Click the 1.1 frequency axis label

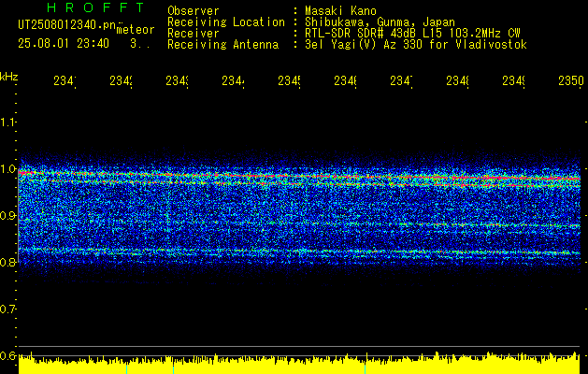[7, 122]
